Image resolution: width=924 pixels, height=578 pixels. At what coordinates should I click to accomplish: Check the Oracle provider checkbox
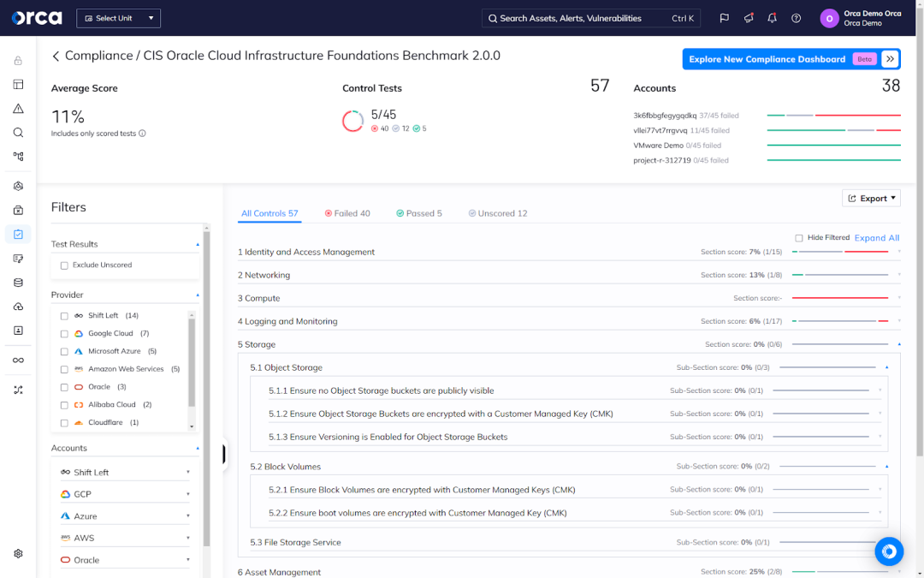64,388
